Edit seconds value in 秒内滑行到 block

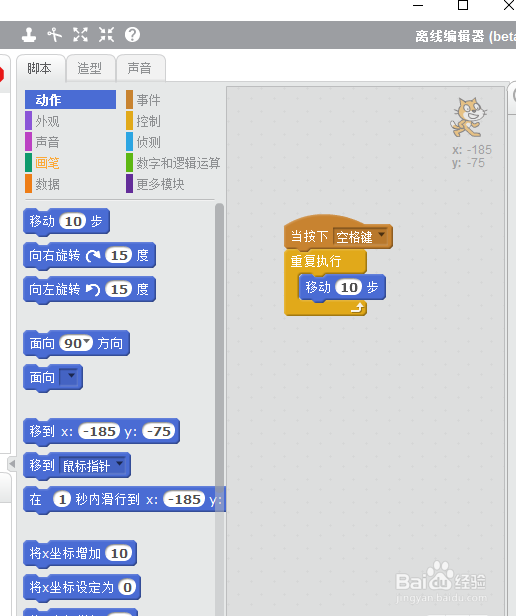coord(62,500)
